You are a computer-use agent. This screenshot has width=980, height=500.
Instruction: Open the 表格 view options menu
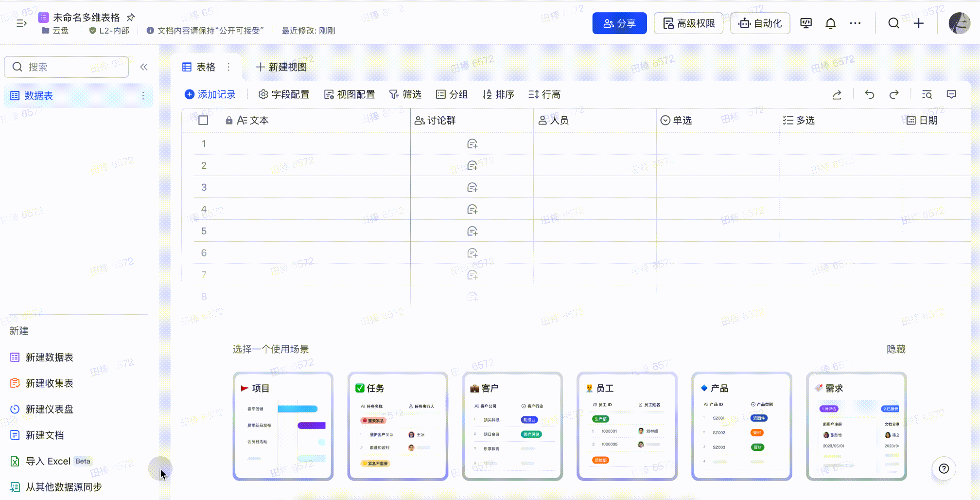[228, 67]
